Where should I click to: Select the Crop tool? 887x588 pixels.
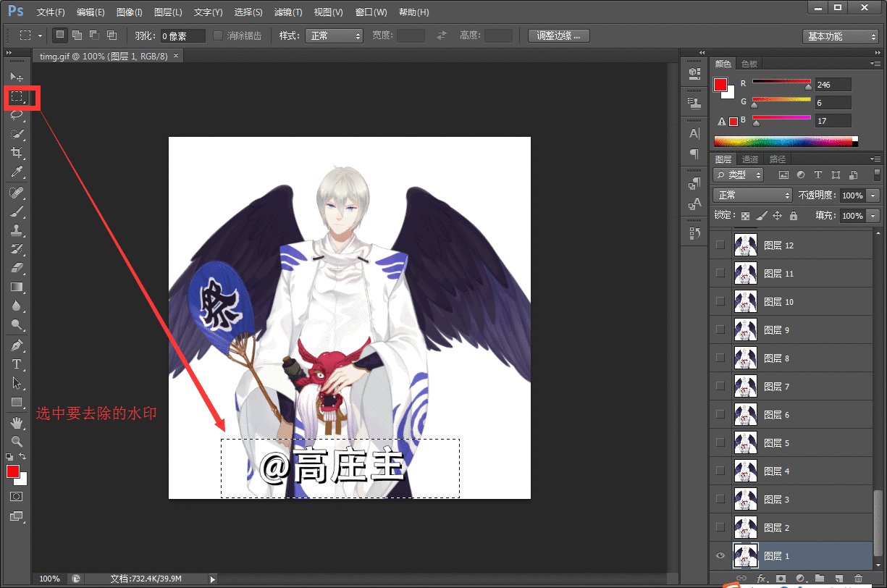[17, 153]
